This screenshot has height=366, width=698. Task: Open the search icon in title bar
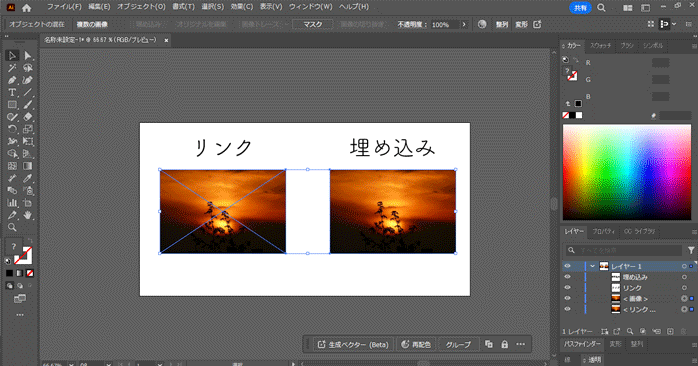tap(601, 8)
